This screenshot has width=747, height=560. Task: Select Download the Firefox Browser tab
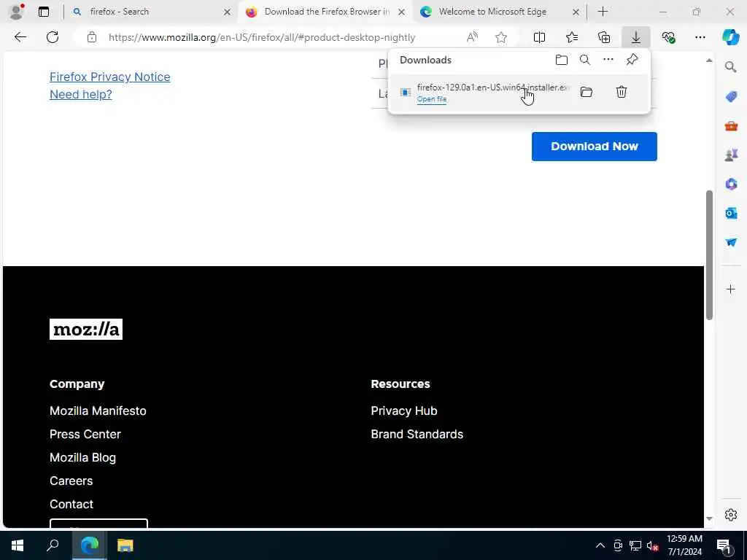click(326, 12)
